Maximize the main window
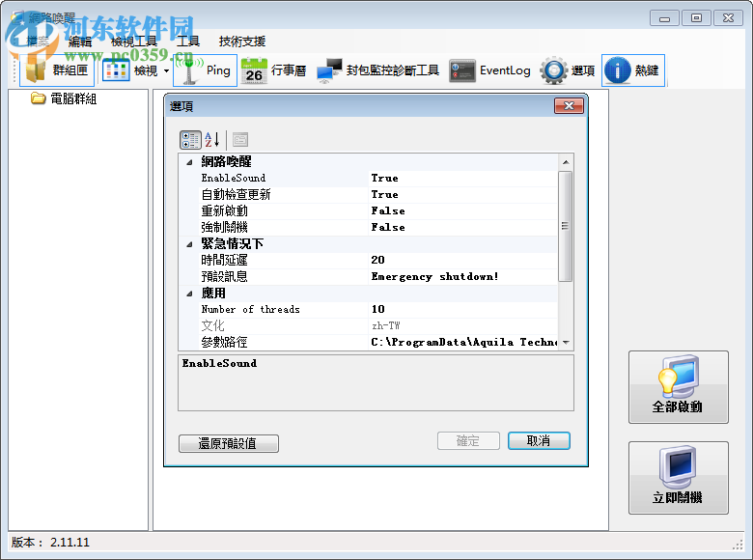 click(696, 18)
